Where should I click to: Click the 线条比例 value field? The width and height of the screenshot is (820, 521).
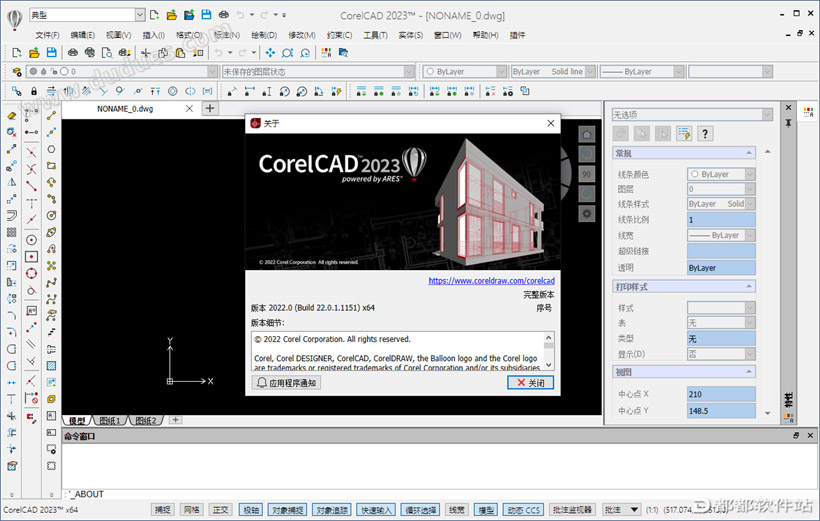pos(721,220)
